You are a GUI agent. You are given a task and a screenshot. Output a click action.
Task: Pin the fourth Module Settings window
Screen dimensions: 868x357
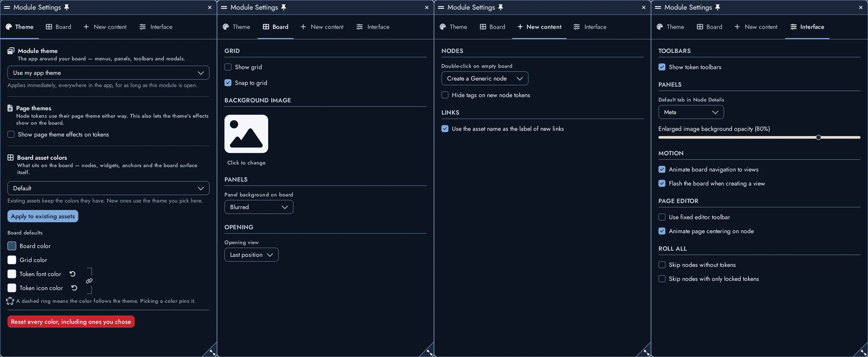pos(718,7)
